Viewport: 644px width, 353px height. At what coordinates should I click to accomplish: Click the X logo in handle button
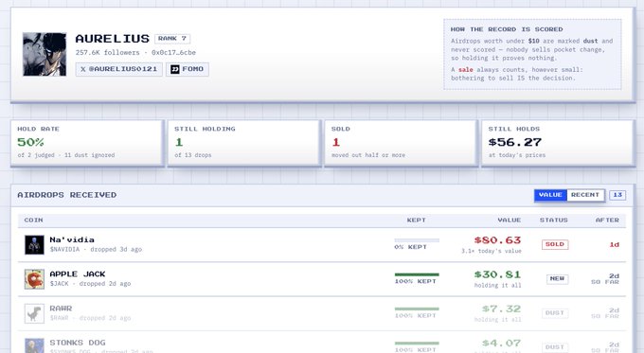click(x=83, y=69)
